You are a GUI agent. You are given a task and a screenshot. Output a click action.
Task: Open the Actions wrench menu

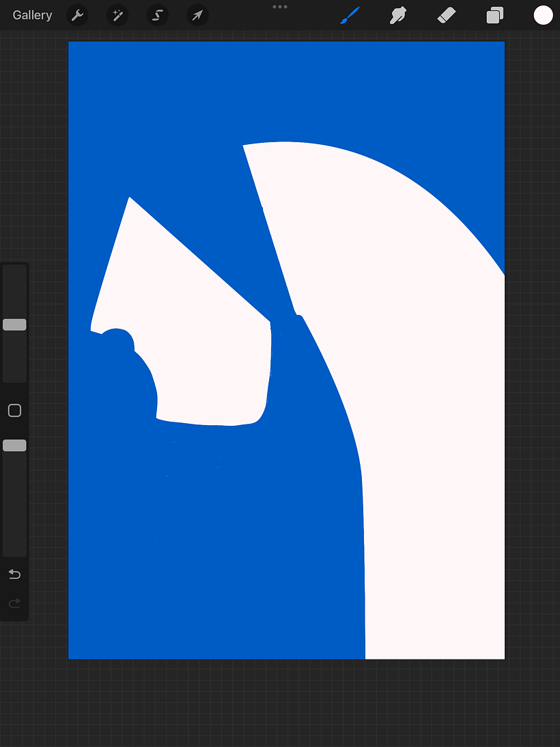(x=78, y=15)
